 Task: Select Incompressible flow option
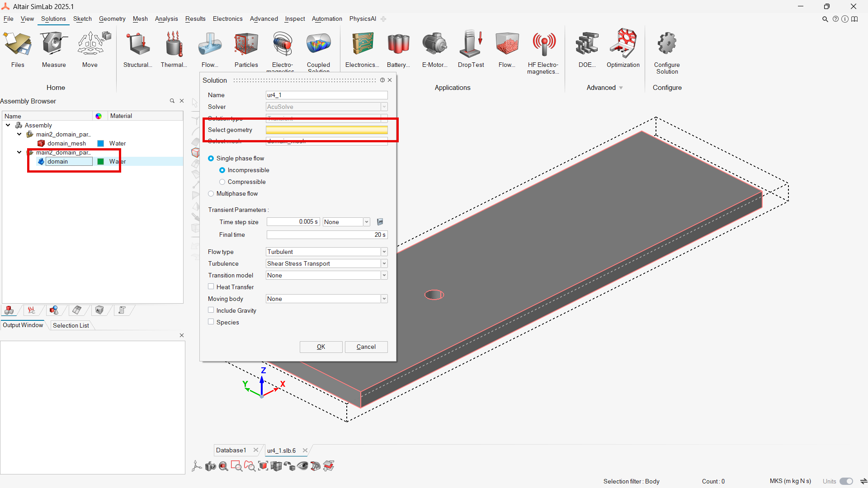[x=222, y=170]
